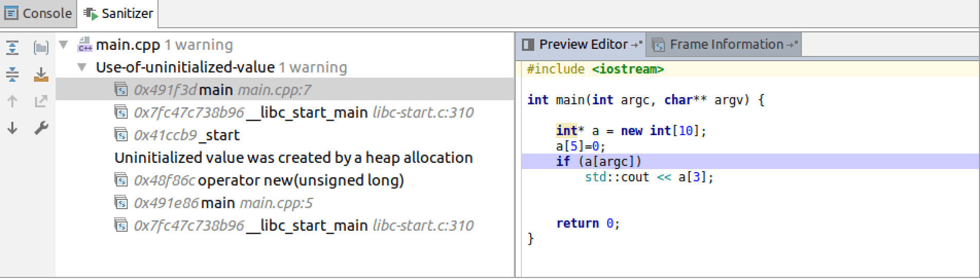Image resolution: width=980 pixels, height=279 pixels.
Task: Click the export icon beside the up arrow
Action: [41, 101]
